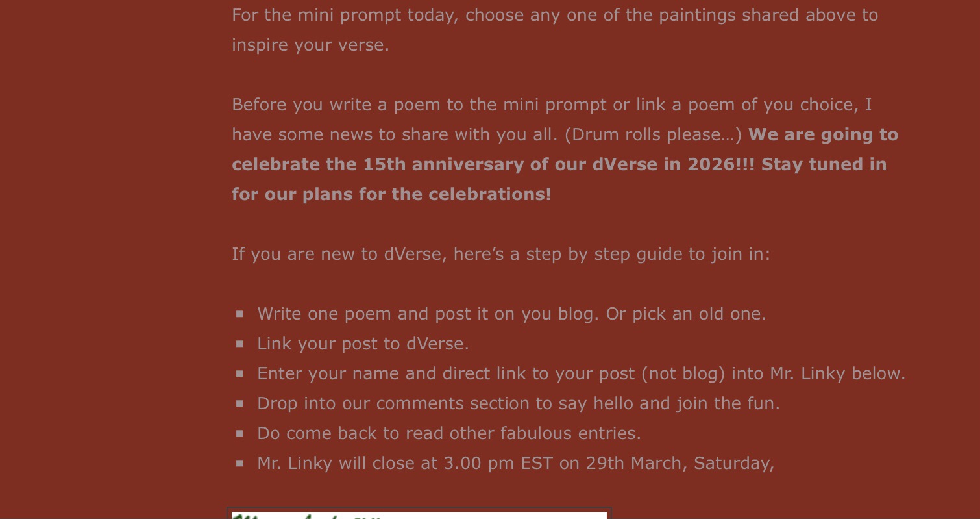Click the bullet beside "Drop into our comments"
The image size is (980, 519).
pyautogui.click(x=240, y=403)
